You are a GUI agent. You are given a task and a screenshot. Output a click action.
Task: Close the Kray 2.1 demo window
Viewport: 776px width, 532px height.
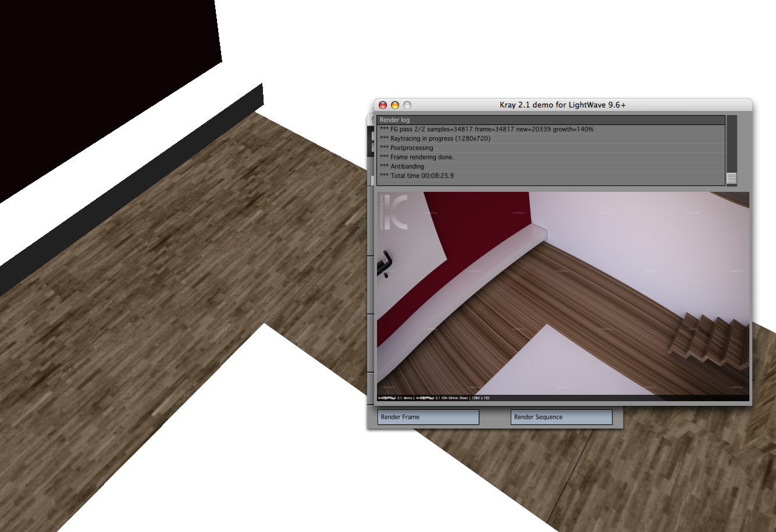point(383,105)
